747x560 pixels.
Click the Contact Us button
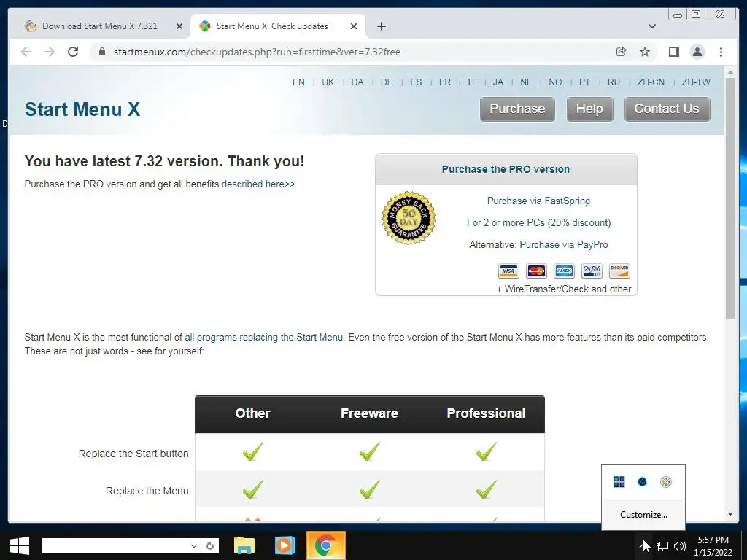pyautogui.click(x=667, y=109)
